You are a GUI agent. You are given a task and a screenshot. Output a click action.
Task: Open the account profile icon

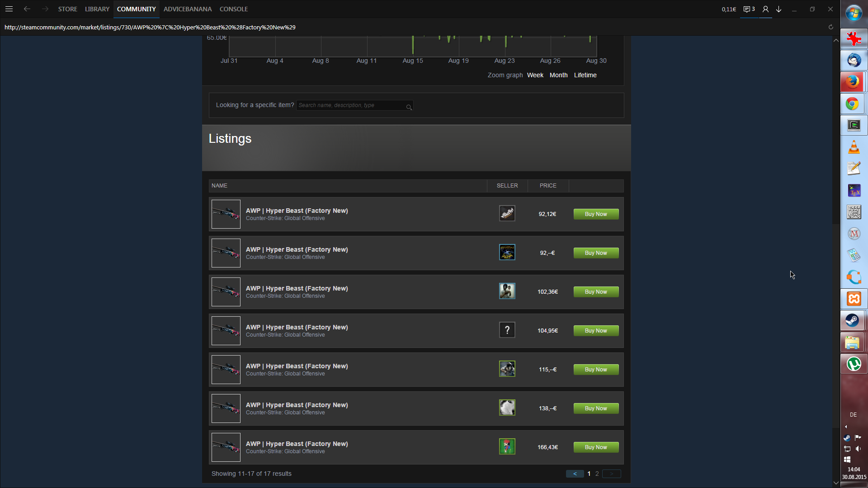765,9
